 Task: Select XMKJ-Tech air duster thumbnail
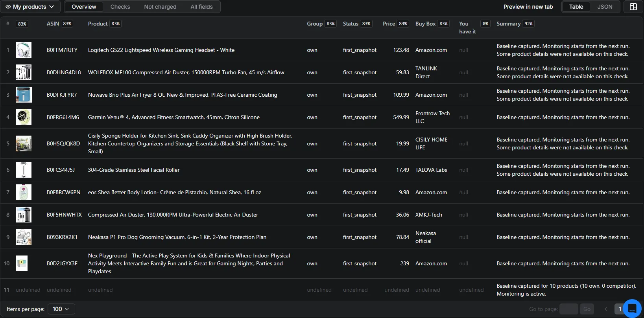(24, 215)
